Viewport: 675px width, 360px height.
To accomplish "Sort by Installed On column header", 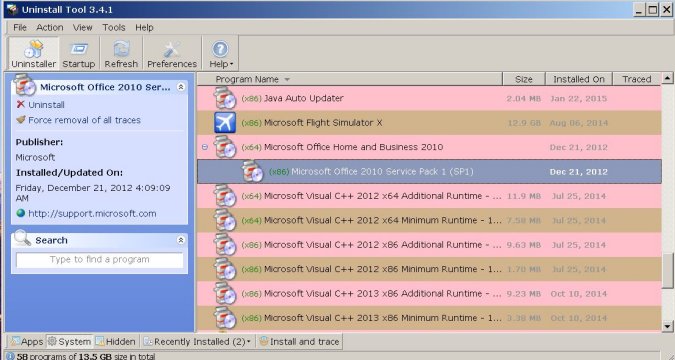I will coord(579,79).
